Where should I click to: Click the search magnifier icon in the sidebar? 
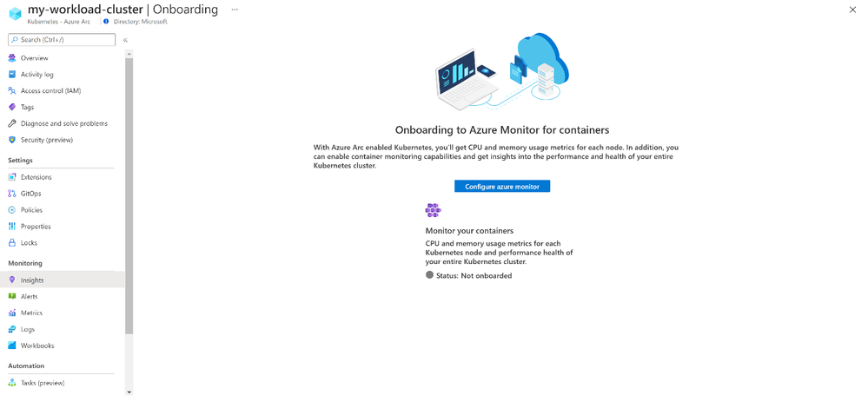(x=15, y=40)
